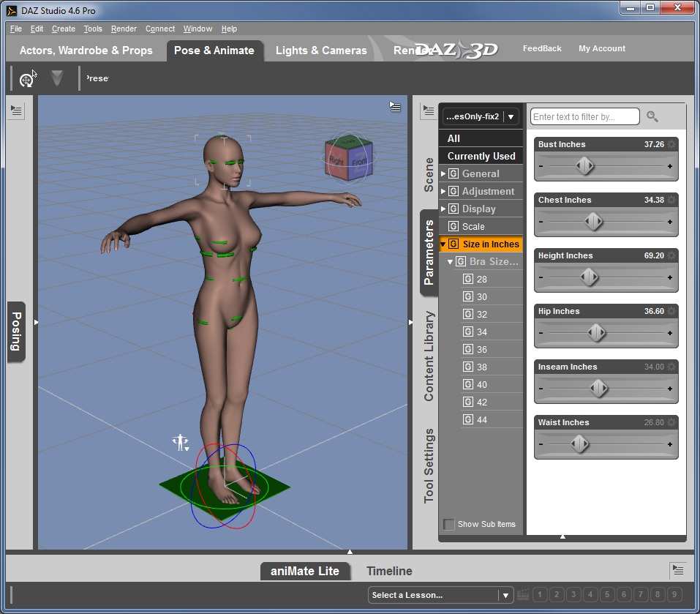The image size is (700, 614).
Task: Open the Render menu
Action: [124, 29]
